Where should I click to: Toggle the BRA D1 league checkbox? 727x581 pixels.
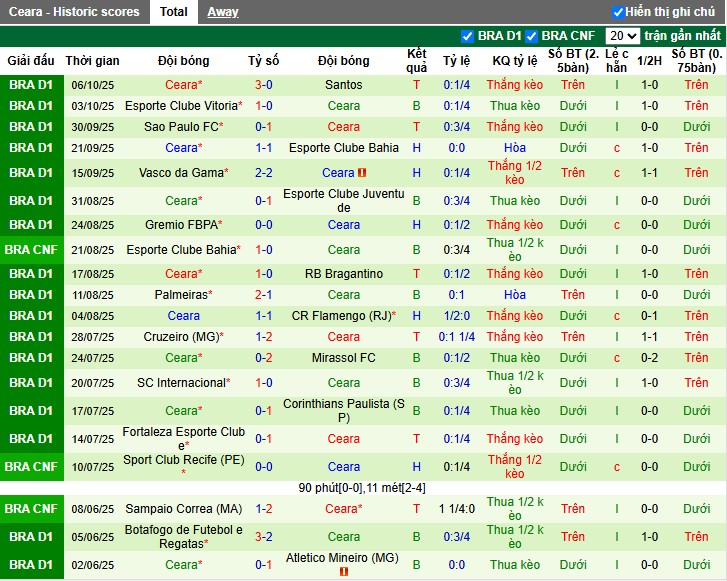467,36
